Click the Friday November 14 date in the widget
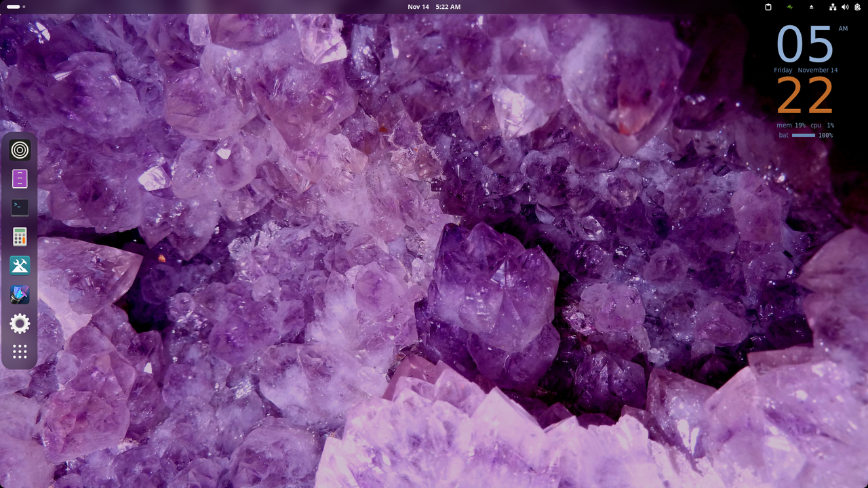This screenshot has height=488, width=868. (806, 70)
